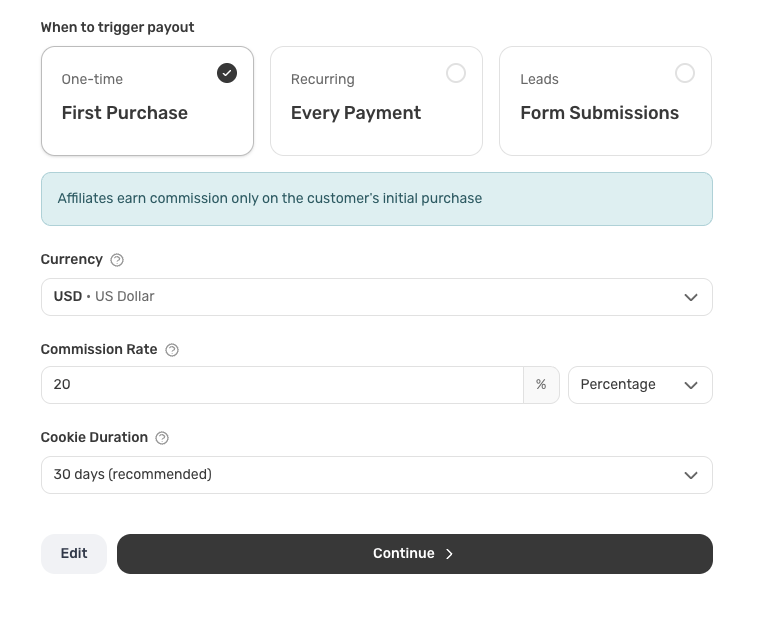Image resolution: width=770 pixels, height=624 pixels.
Task: Switch to the Form Submissions payout card
Action: click(x=605, y=101)
